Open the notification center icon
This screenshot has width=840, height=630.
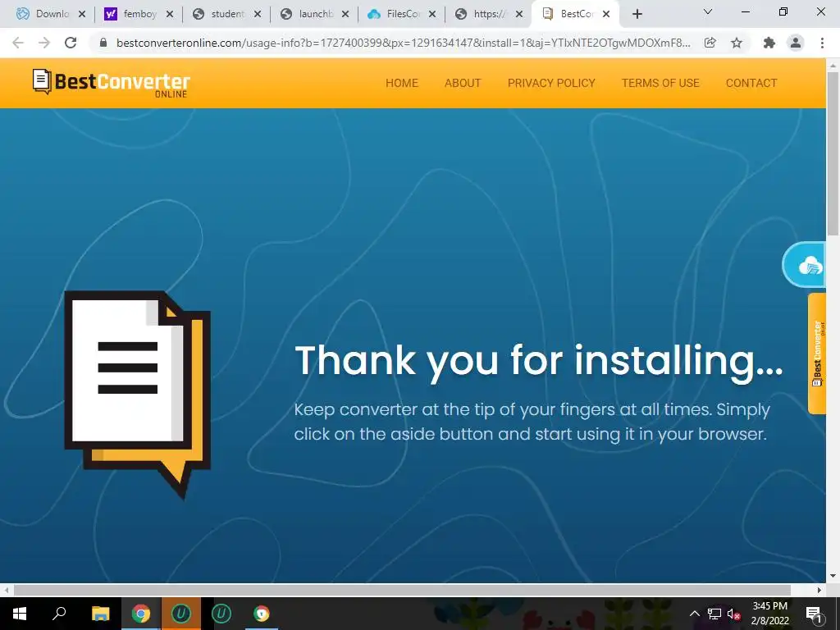click(814, 614)
